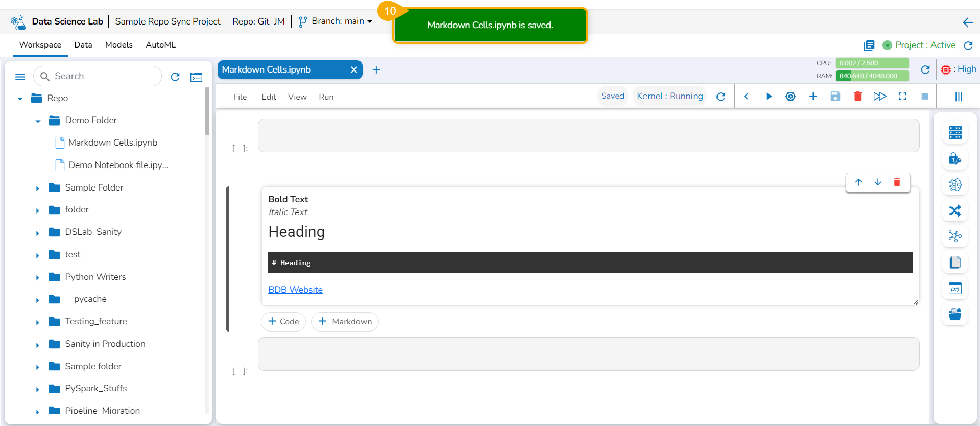The width and height of the screenshot is (980, 426).
Task: Move the markdown cell up
Action: coord(858,182)
